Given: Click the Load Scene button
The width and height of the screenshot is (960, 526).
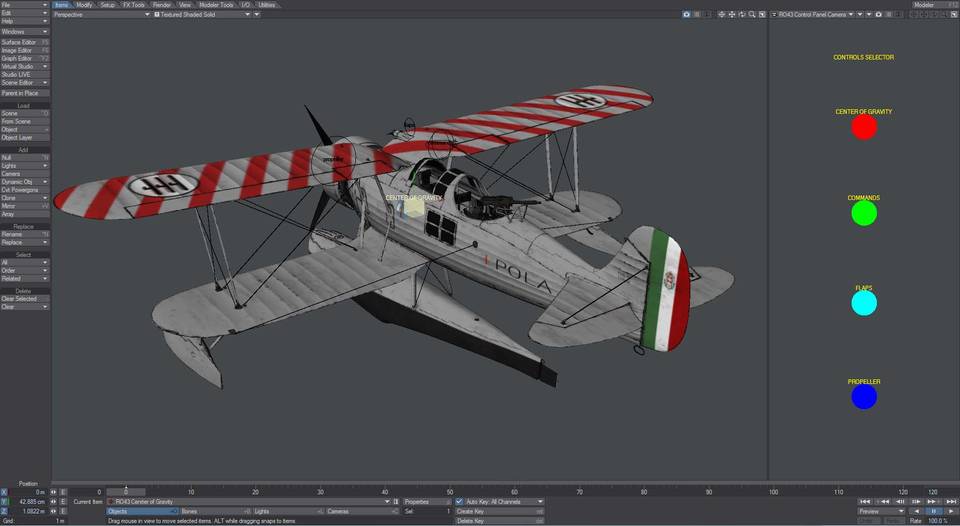Looking at the screenshot, I should point(24,113).
